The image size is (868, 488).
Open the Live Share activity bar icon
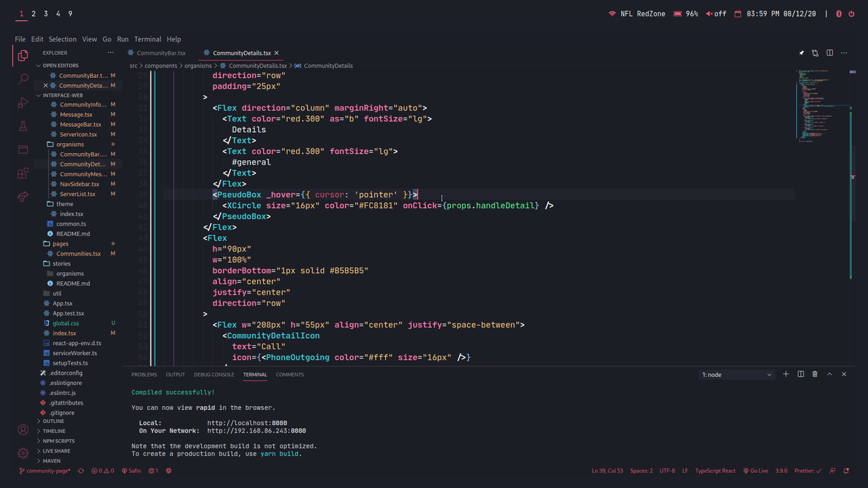pyautogui.click(x=23, y=197)
